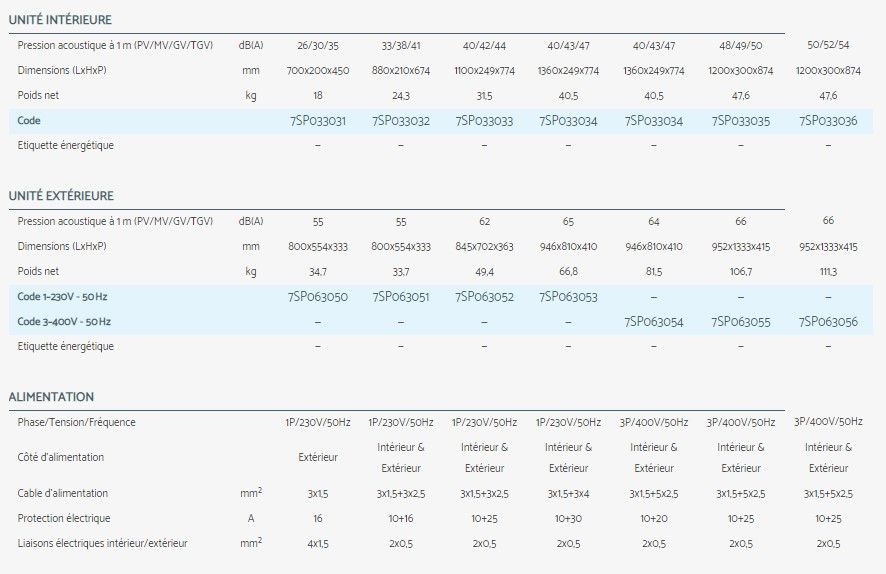The width and height of the screenshot is (886, 574).
Task: Select the UNITÉ INTÉRIEURE section heading
Action: tap(60, 20)
